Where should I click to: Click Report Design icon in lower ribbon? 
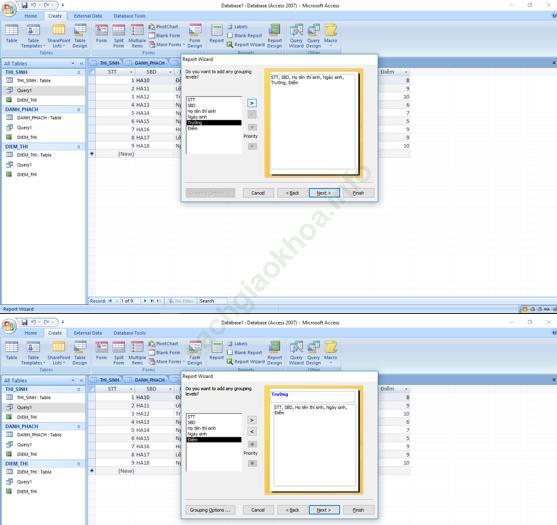[x=275, y=353]
